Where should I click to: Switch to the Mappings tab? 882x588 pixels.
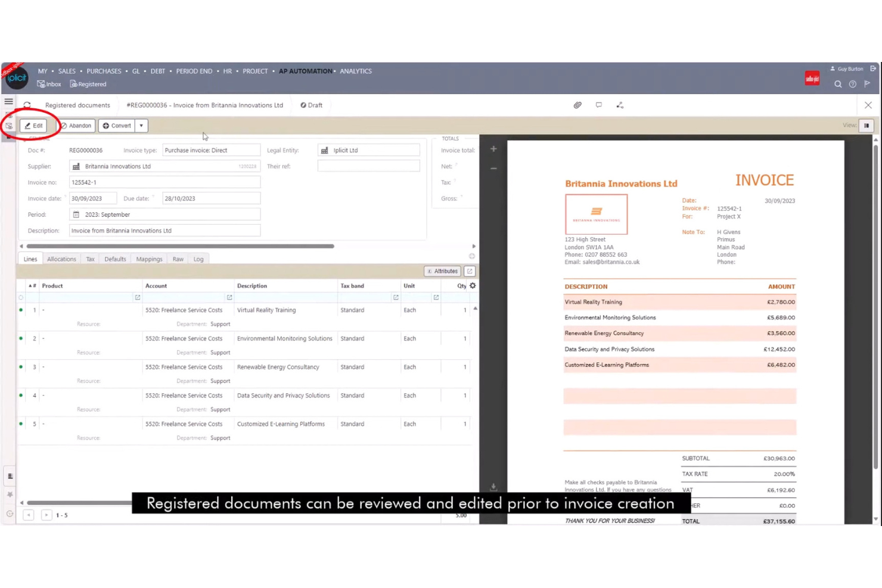point(149,259)
